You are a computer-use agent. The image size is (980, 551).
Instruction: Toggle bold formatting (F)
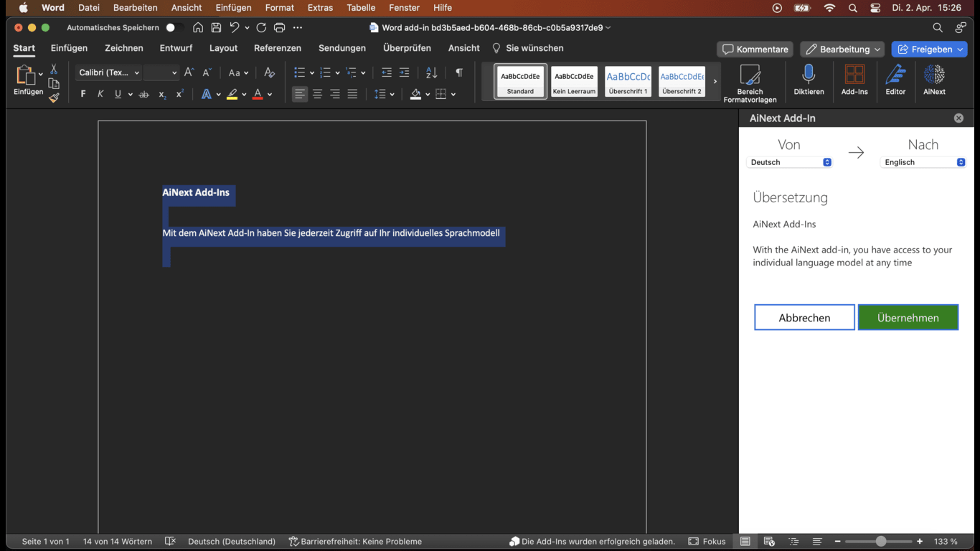(83, 94)
